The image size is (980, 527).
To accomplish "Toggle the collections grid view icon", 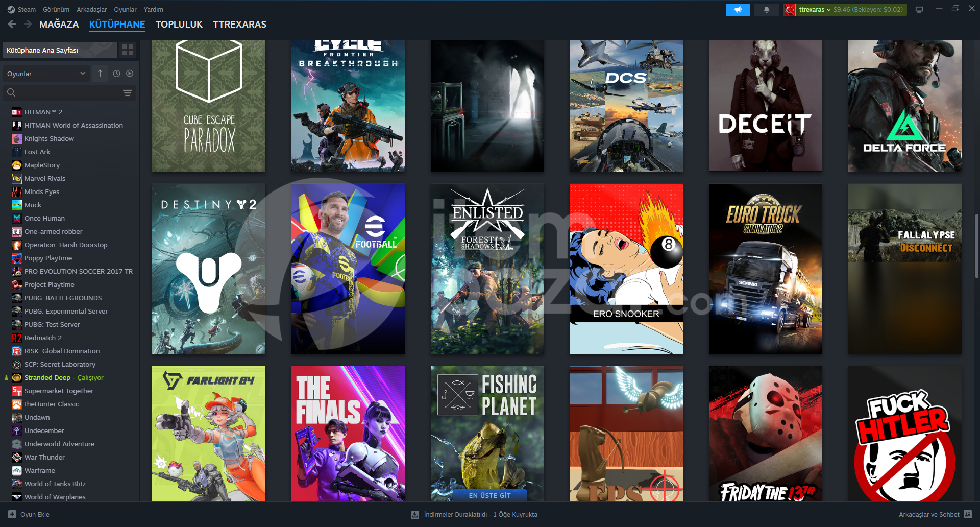I will [x=128, y=50].
